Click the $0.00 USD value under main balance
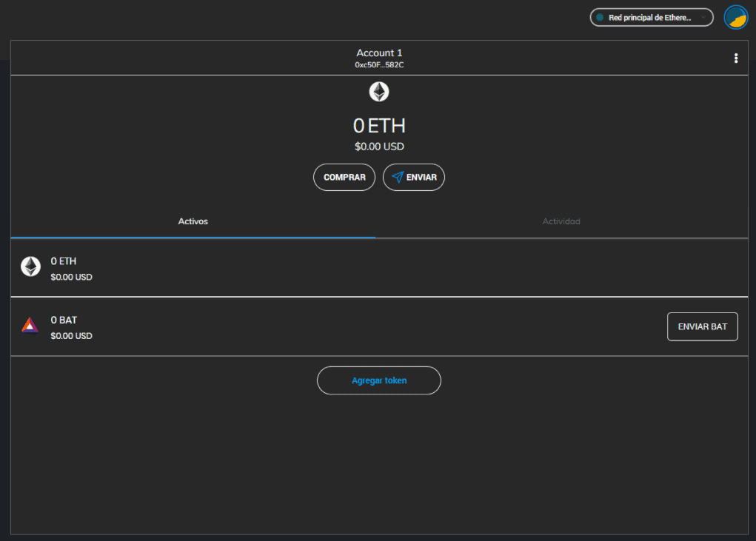Screen dimensions: 756x541 click(x=379, y=147)
